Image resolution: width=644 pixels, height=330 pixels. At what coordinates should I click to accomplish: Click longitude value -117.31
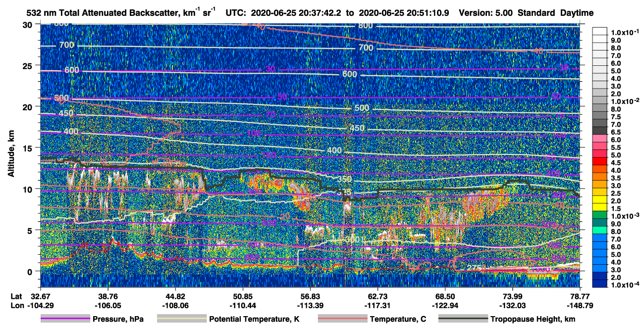(x=377, y=305)
